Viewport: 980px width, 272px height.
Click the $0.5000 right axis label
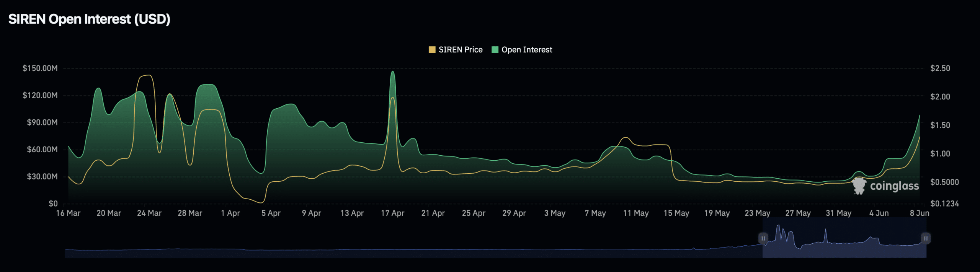coord(945,182)
